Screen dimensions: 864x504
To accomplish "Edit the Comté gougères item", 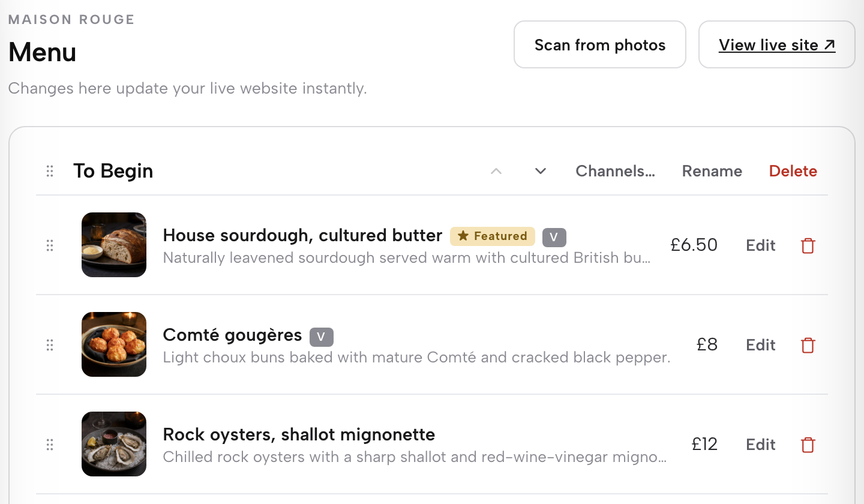I will click(x=761, y=345).
